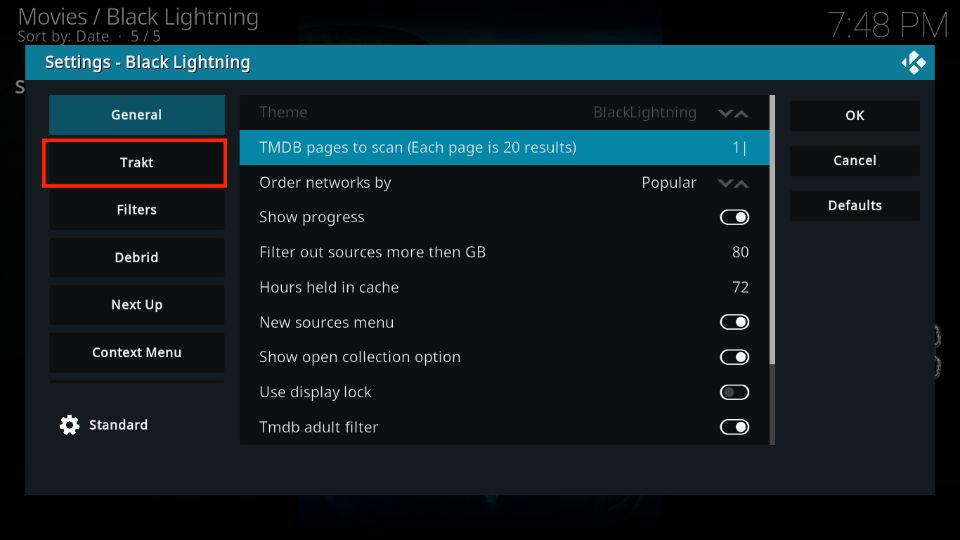Click the TMDB pages to scan field
This screenshot has height=540, width=960.
click(504, 148)
